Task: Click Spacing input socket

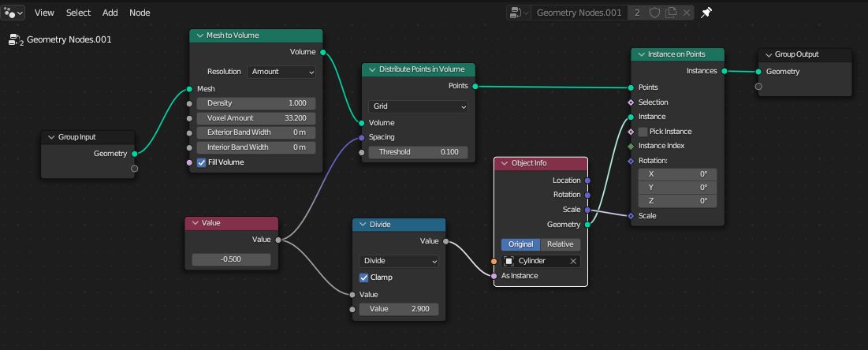Action: (x=362, y=137)
